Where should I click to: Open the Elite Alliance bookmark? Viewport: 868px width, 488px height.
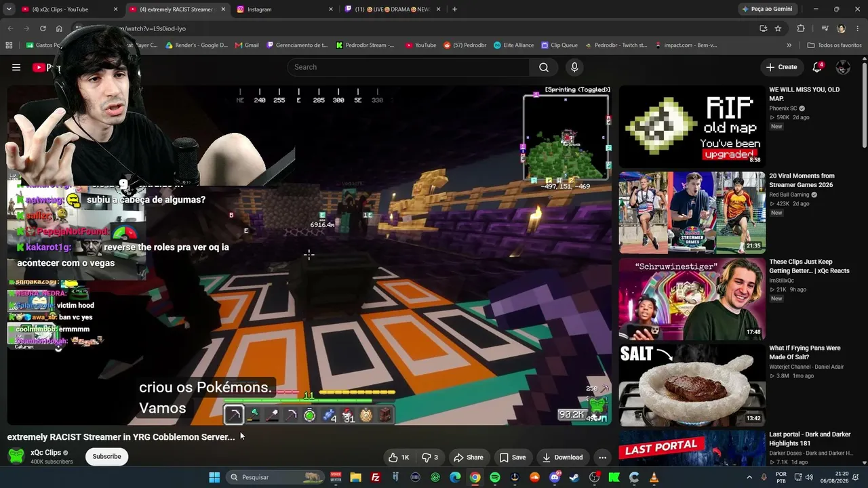coord(513,45)
